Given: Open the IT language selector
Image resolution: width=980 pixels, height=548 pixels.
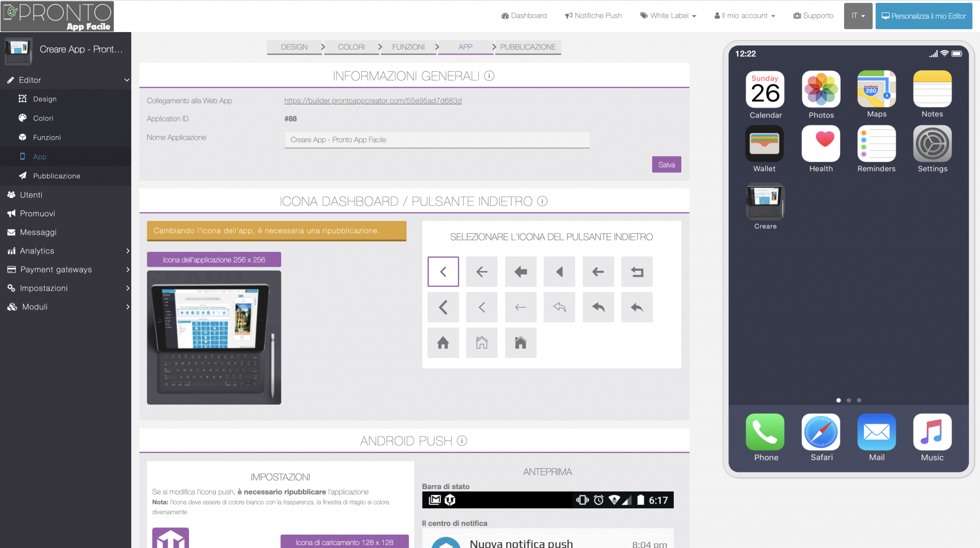Looking at the screenshot, I should 857,15.
